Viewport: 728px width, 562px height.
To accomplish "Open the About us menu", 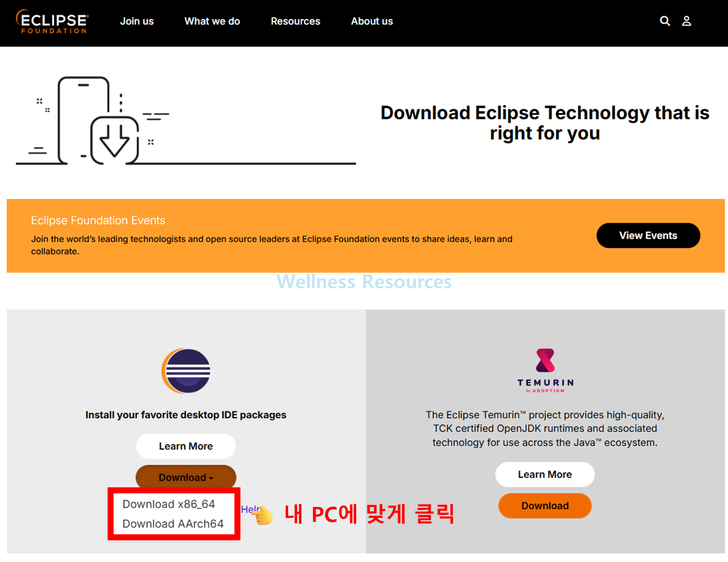I will click(372, 21).
